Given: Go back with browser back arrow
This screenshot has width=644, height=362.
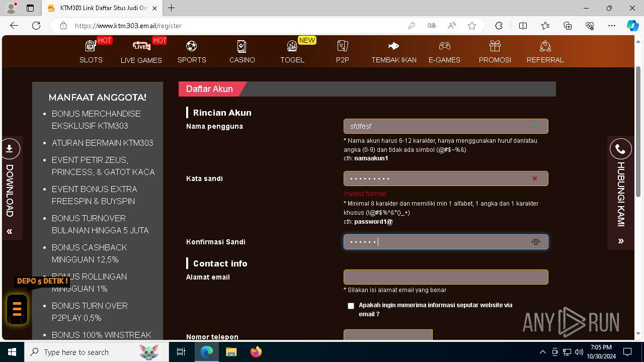Looking at the screenshot, I should 14,26.
